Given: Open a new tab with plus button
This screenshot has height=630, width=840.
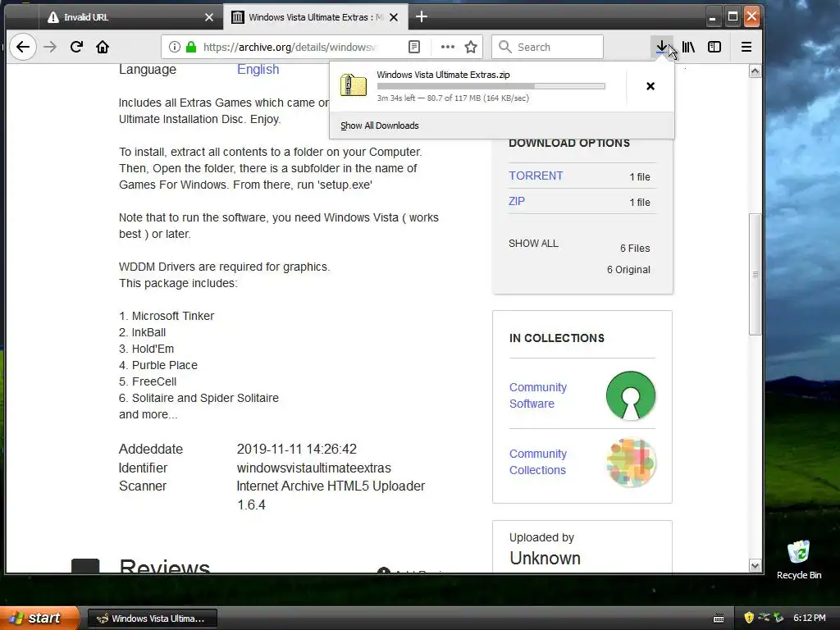Looking at the screenshot, I should [x=422, y=17].
